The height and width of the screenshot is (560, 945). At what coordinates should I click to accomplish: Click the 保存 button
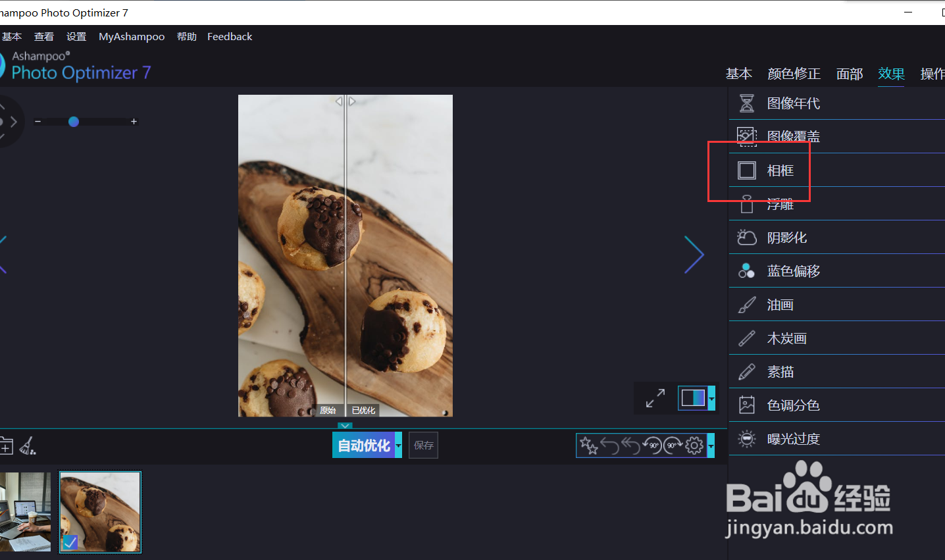[424, 445]
